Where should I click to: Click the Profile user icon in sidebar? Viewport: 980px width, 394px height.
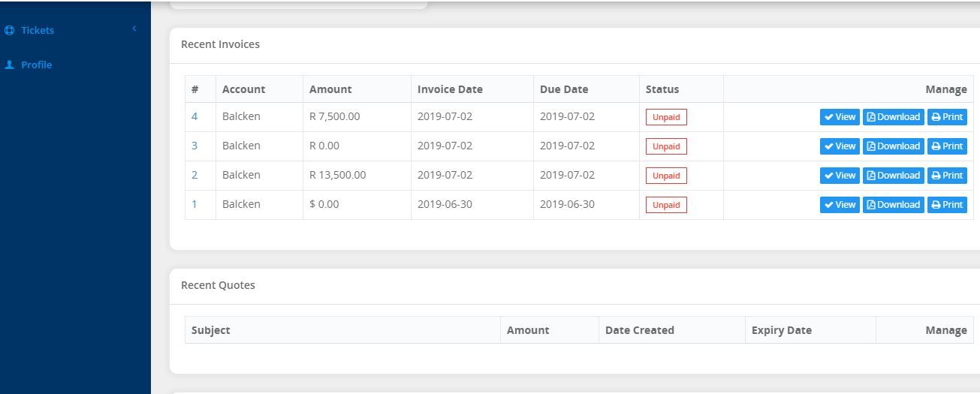pyautogui.click(x=10, y=65)
